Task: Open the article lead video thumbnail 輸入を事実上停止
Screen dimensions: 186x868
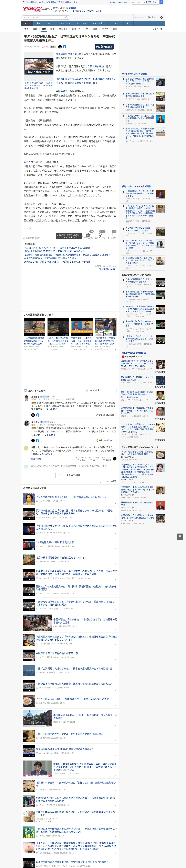Action: pos(39,66)
